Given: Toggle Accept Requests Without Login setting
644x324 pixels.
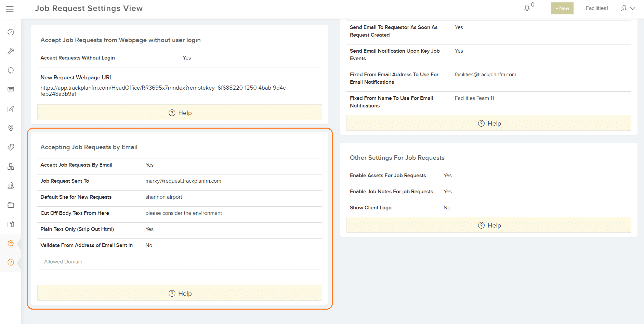Looking at the screenshot, I should tap(187, 57).
